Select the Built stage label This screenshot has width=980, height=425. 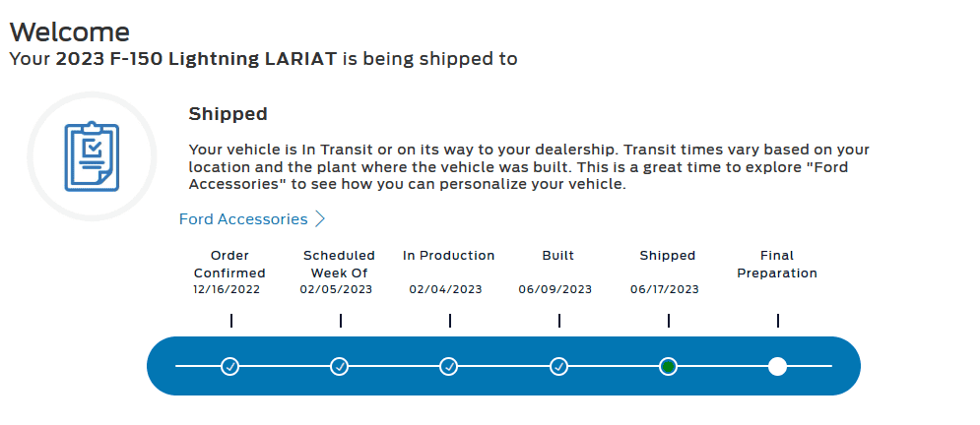[x=558, y=256]
